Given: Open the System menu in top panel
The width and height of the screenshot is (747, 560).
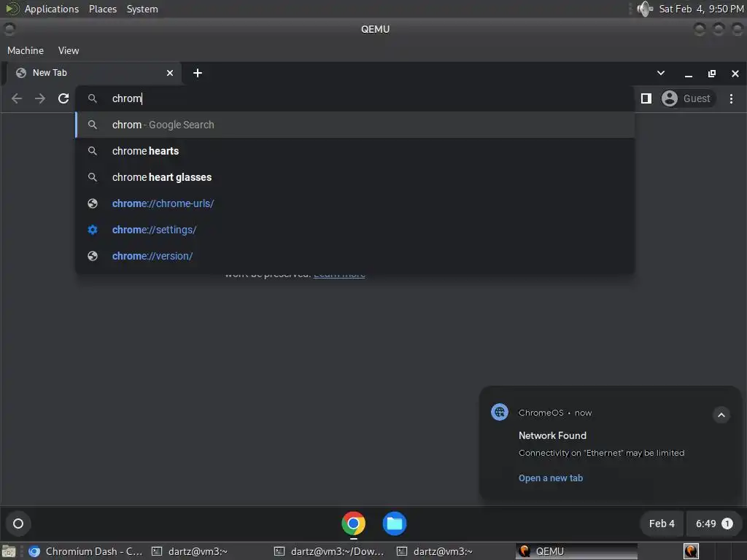Looking at the screenshot, I should point(142,9).
